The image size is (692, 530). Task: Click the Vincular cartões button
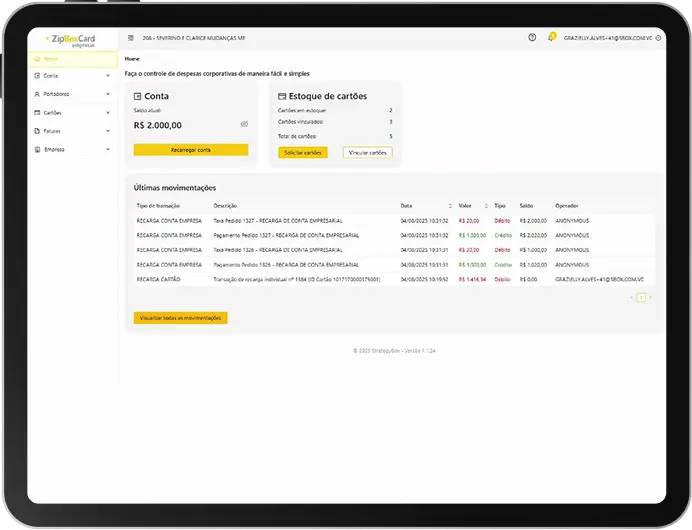pyautogui.click(x=367, y=153)
